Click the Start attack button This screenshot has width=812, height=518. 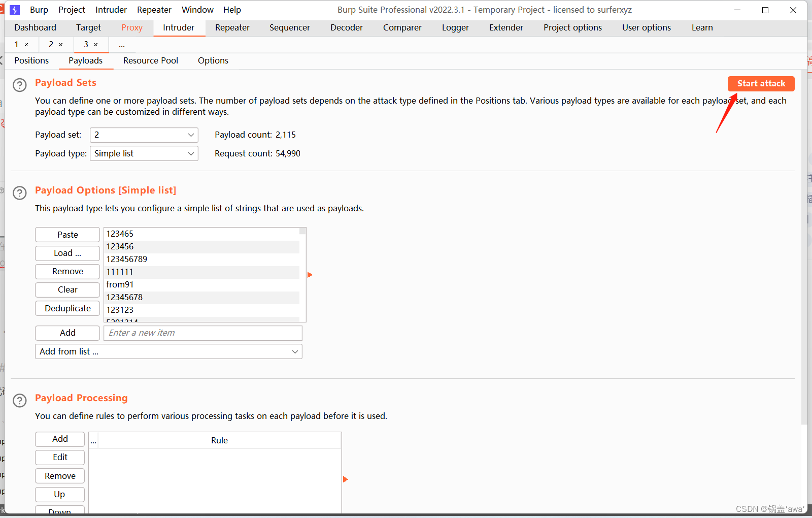pyautogui.click(x=761, y=83)
